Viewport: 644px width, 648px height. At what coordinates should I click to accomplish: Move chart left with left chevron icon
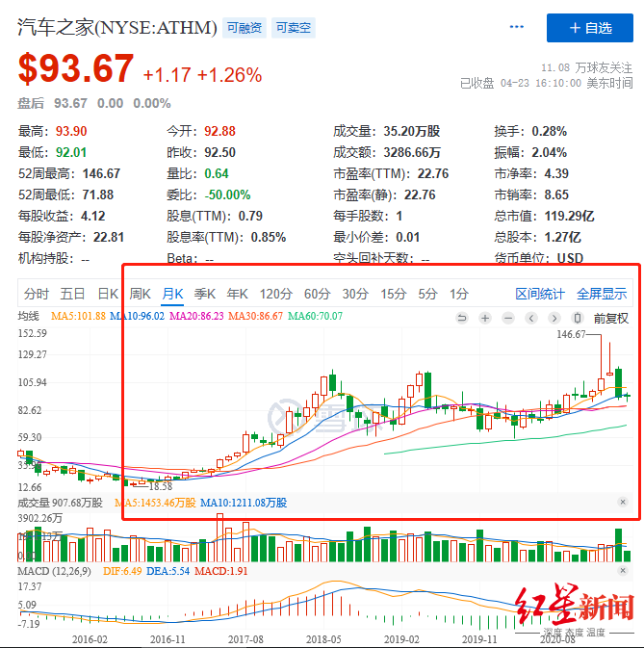531,318
